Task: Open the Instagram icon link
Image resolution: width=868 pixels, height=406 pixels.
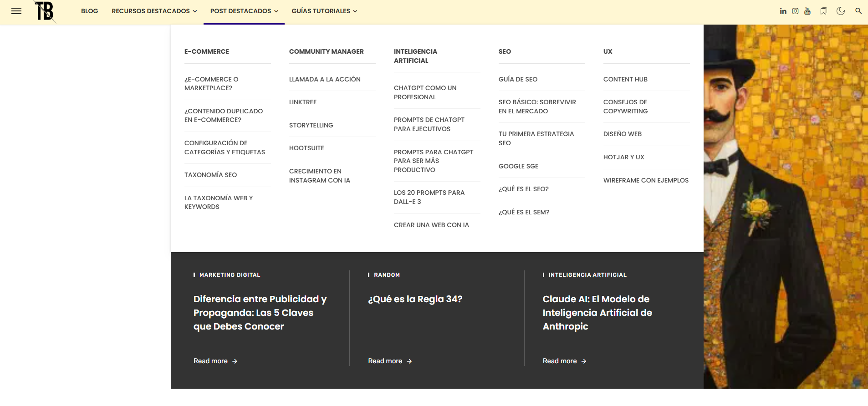Action: [x=795, y=11]
